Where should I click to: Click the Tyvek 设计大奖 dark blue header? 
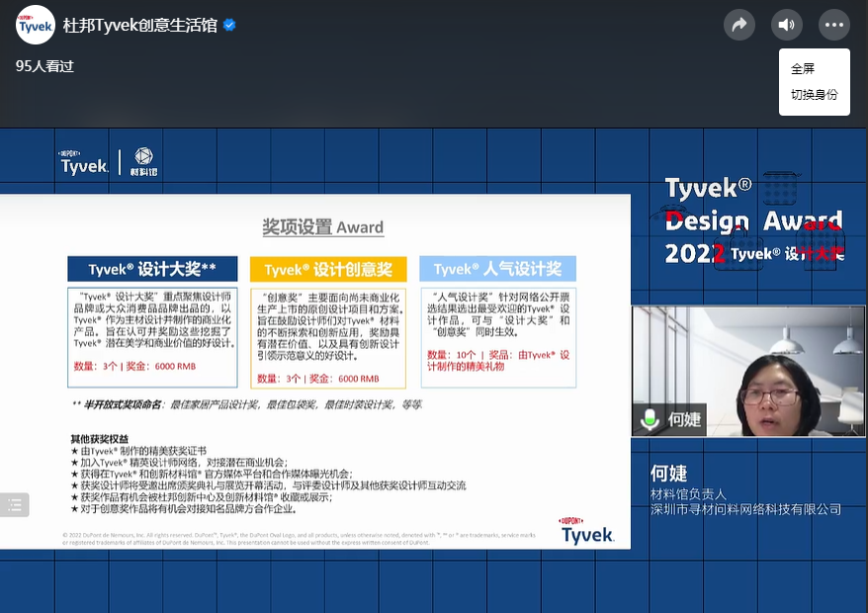(x=153, y=269)
